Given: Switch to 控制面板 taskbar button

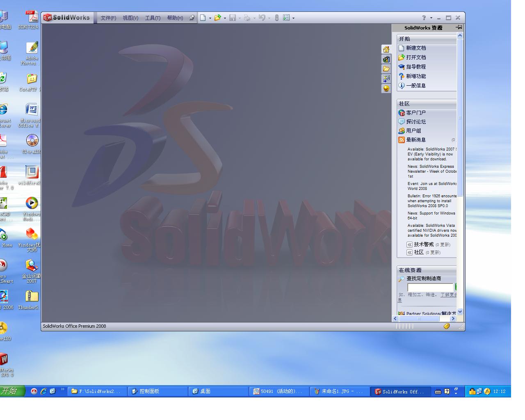Looking at the screenshot, I should 158,391.
